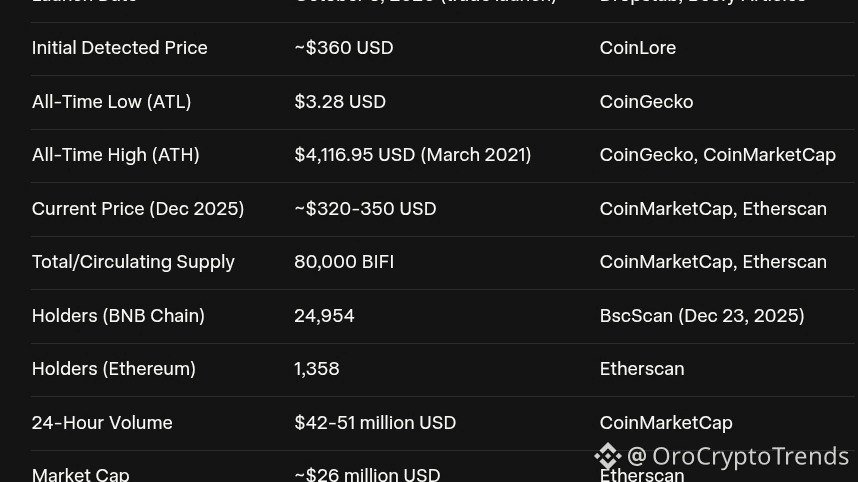This screenshot has height=482, width=858.
Task: Click the Binance logo in the watermark
Action: [607, 456]
